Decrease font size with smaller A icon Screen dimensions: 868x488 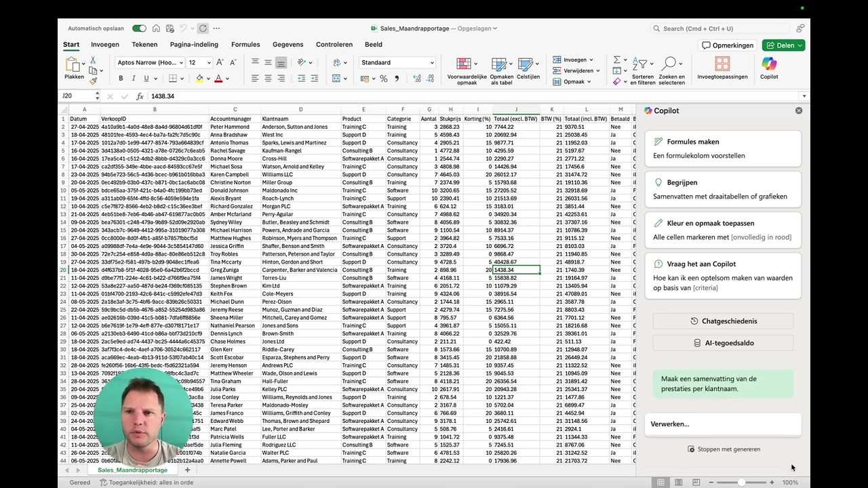point(235,62)
